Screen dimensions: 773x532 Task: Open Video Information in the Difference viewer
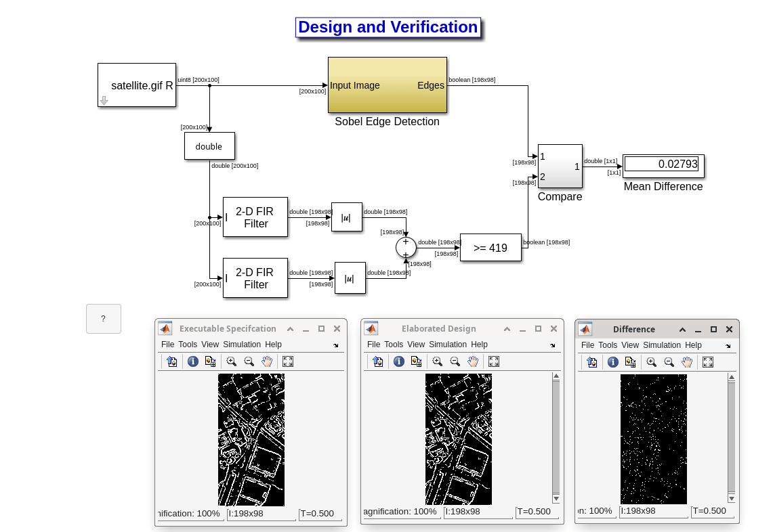(x=612, y=361)
